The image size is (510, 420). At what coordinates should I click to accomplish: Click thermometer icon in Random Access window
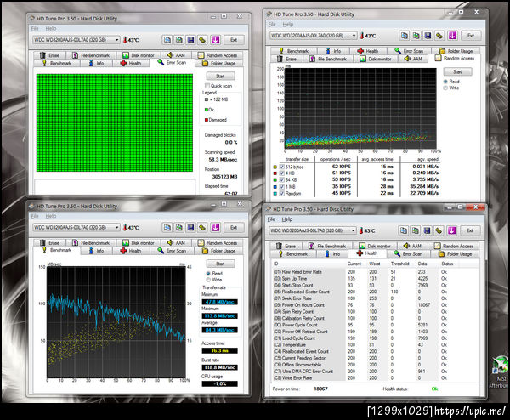(362, 36)
